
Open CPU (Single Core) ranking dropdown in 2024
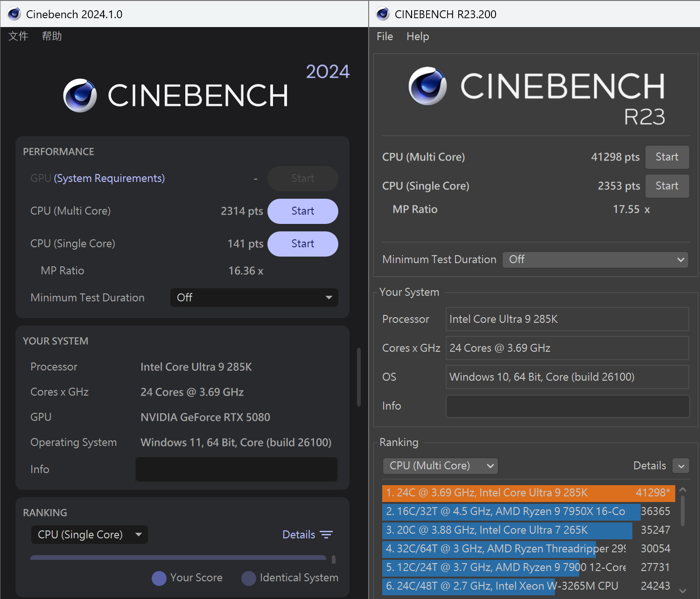(90, 535)
